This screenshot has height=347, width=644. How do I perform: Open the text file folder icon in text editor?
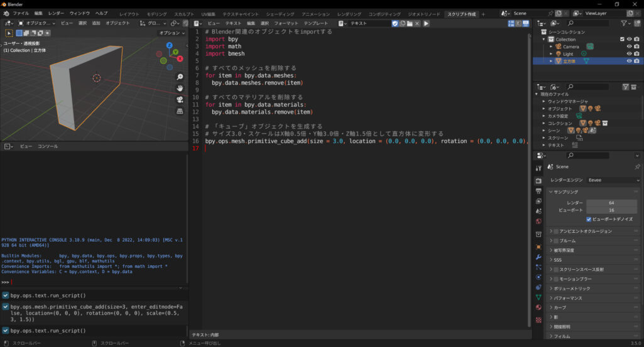tap(410, 23)
